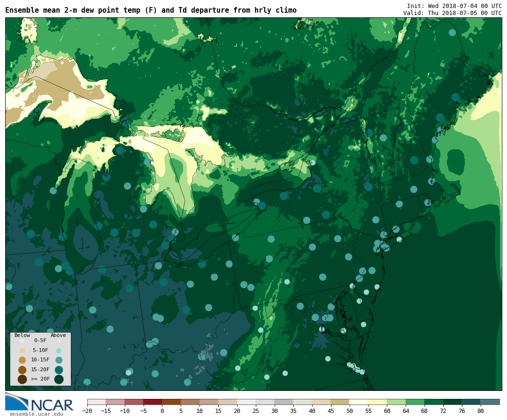Click the '0' colorbar tick label
507x420 pixels.
coord(162,411)
